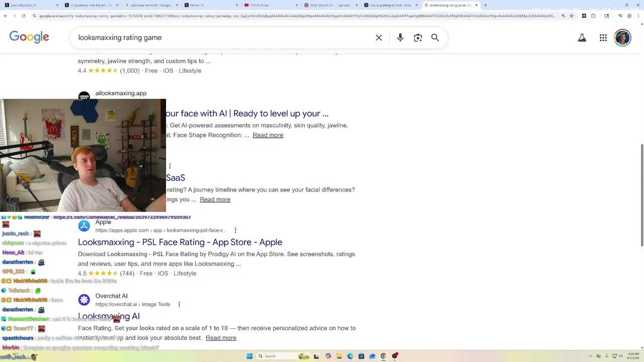The height and width of the screenshot is (362, 644).
Task: Click the ailooksmaxing.app site name
Action: coord(121,93)
